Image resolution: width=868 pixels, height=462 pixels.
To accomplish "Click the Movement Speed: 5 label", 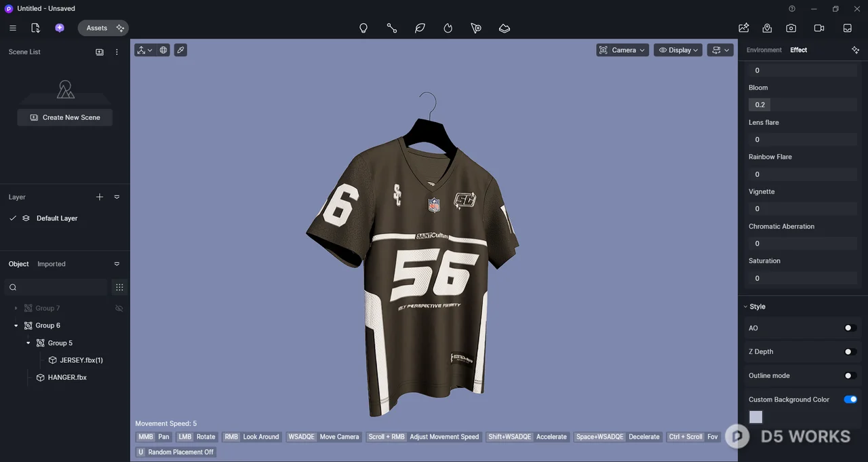I will click(x=166, y=423).
